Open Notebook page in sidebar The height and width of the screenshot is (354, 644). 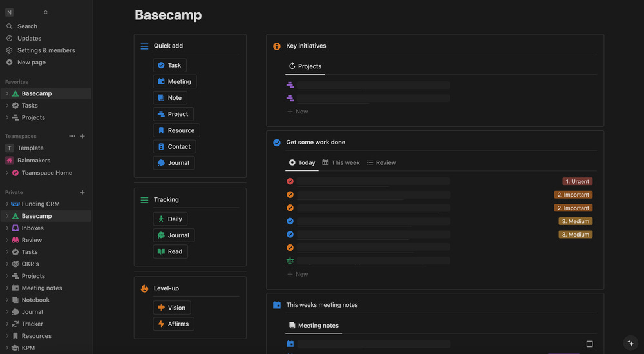35,300
